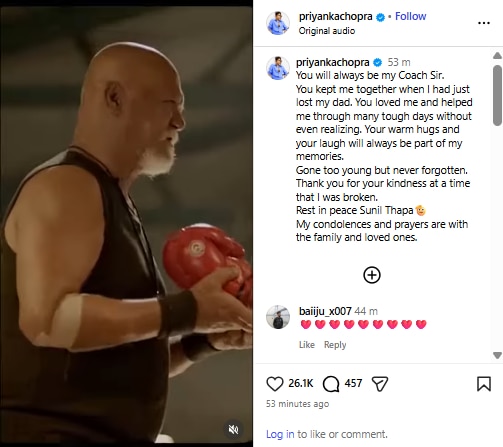Click the scrollbar up arrow in comments

pyautogui.click(x=497, y=56)
